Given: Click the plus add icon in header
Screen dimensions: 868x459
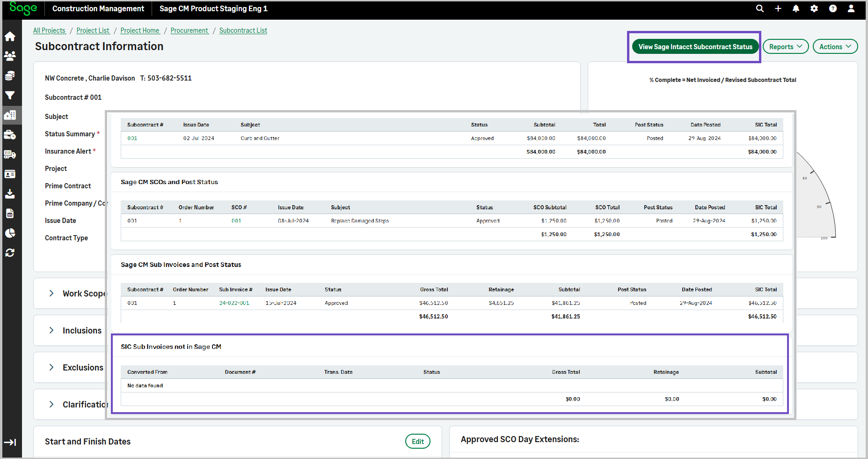Looking at the screenshot, I should (x=778, y=8).
